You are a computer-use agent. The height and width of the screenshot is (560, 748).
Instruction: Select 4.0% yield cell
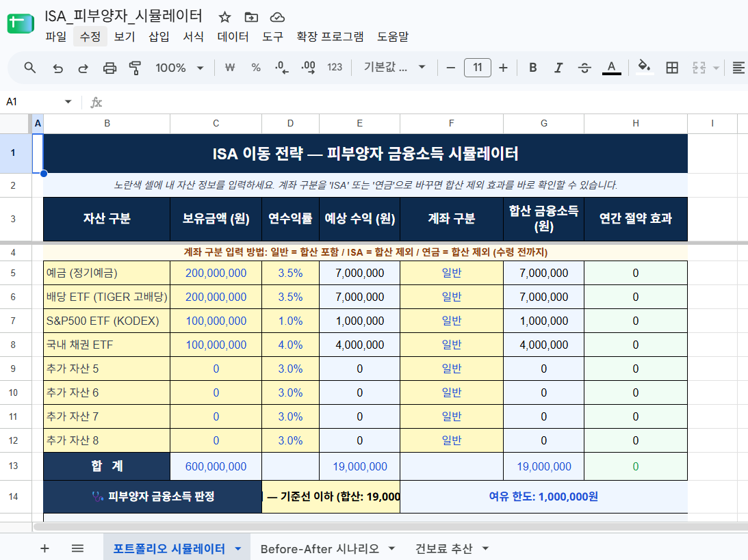coord(291,345)
